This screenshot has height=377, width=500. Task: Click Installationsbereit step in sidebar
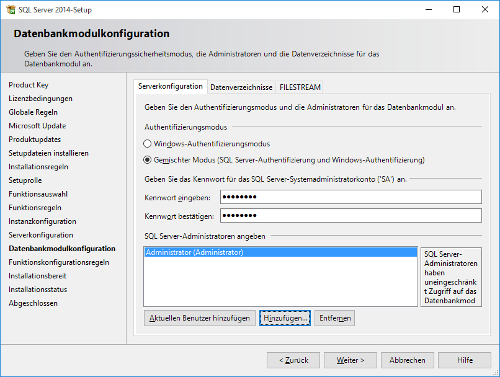37,276
